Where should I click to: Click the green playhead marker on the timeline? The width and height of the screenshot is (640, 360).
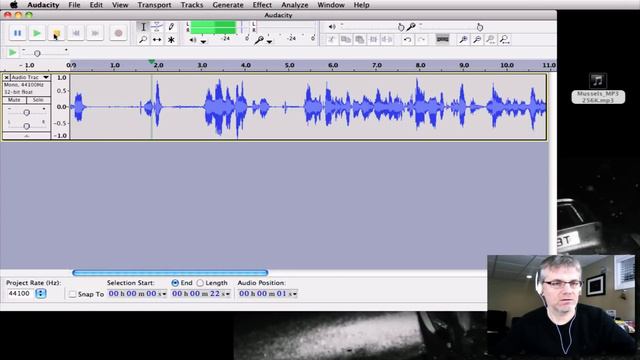[151, 62]
